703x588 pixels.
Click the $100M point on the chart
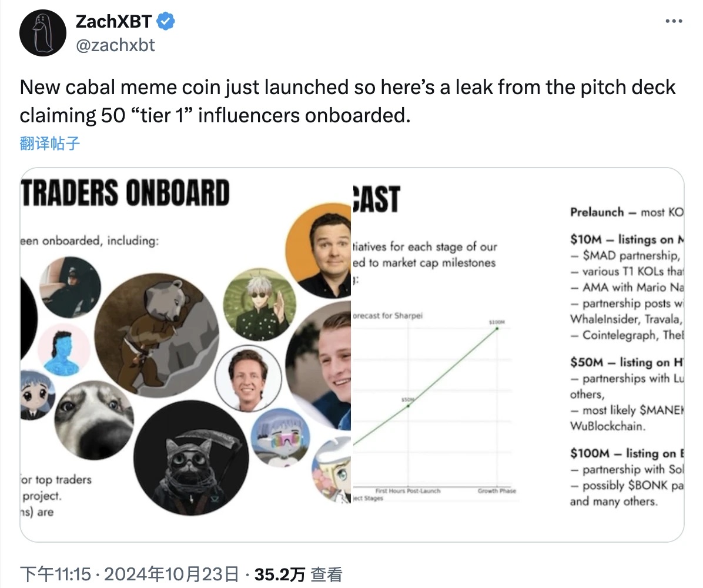click(x=497, y=328)
